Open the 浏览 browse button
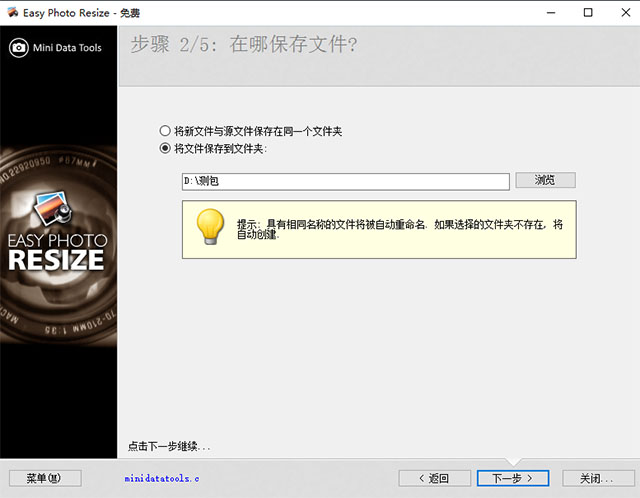Screen dimensions: 640x498 click(545, 180)
